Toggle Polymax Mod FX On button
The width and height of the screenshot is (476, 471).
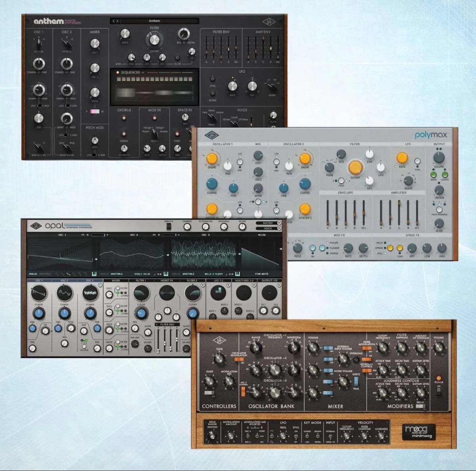313,248
